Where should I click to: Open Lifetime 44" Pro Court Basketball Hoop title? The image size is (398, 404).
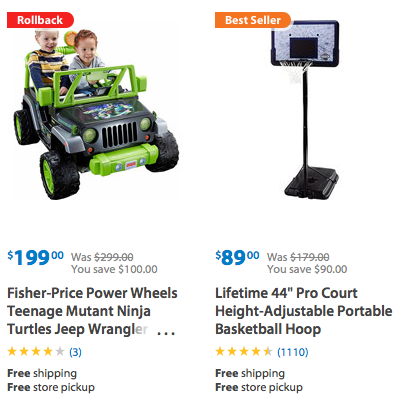point(304,311)
